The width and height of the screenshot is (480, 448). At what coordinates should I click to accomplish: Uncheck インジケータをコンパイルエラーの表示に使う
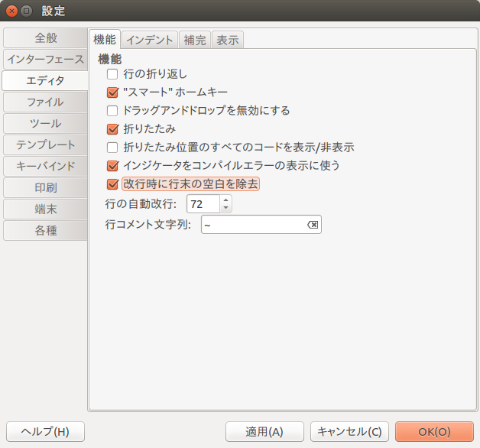pos(112,166)
